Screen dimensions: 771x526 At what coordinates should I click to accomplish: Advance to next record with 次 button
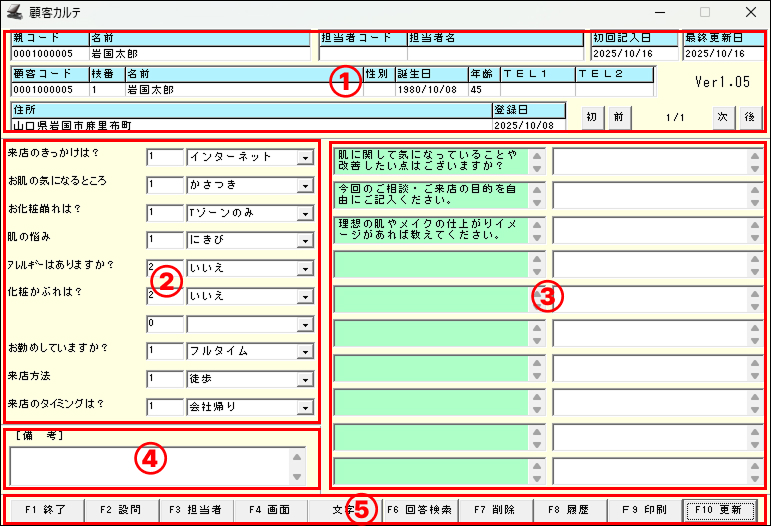(x=721, y=116)
